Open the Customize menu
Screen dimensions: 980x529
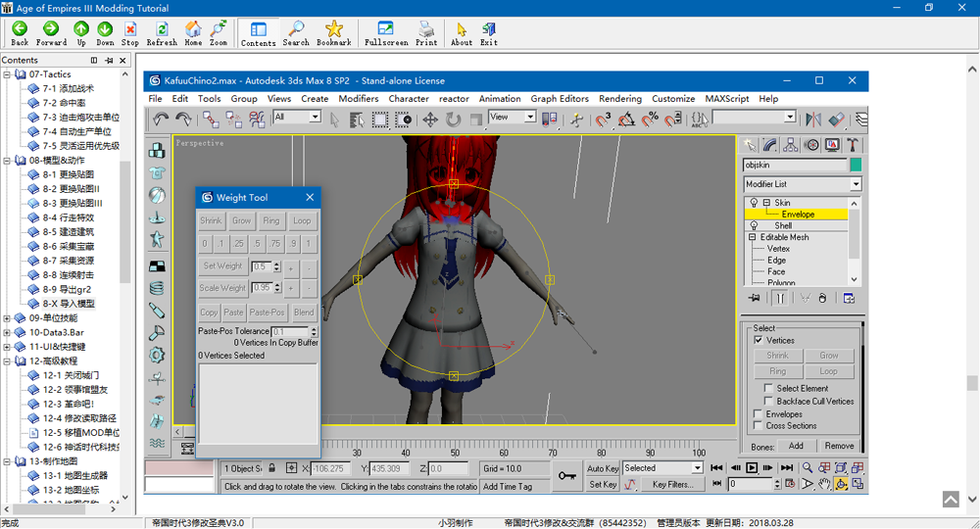(x=673, y=99)
